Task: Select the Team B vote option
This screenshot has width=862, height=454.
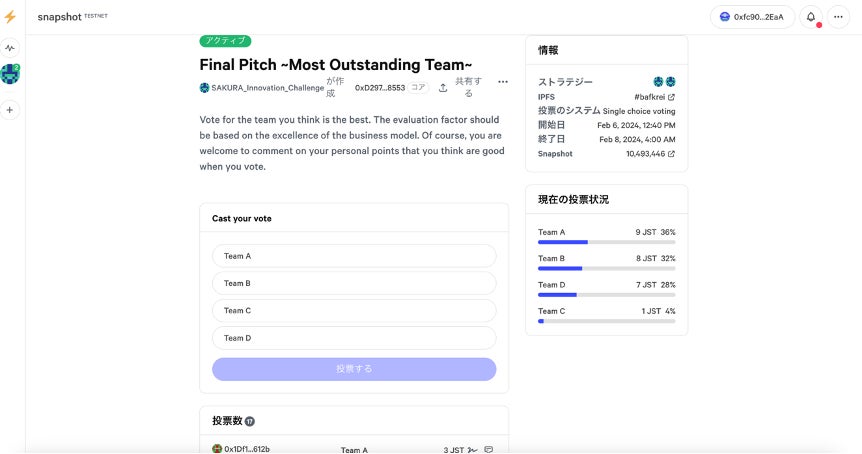Action: pos(354,283)
